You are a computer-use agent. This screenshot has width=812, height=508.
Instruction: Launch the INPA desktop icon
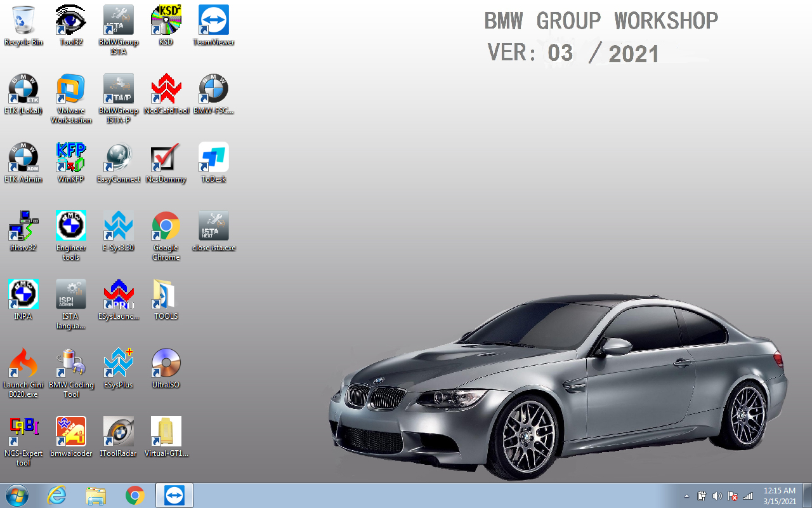(23, 300)
